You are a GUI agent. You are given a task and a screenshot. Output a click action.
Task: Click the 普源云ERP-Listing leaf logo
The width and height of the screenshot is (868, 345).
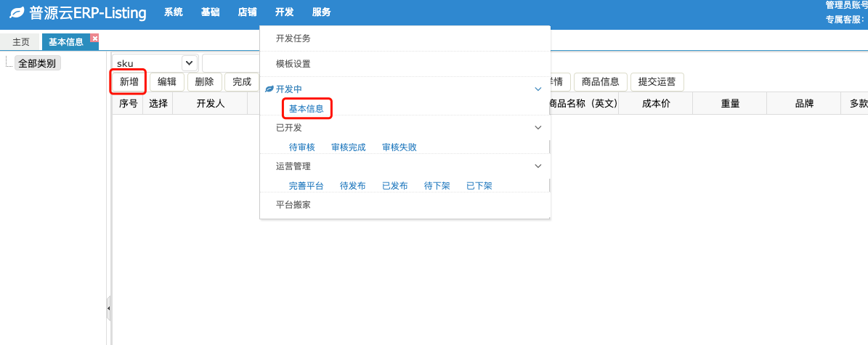[x=17, y=12]
